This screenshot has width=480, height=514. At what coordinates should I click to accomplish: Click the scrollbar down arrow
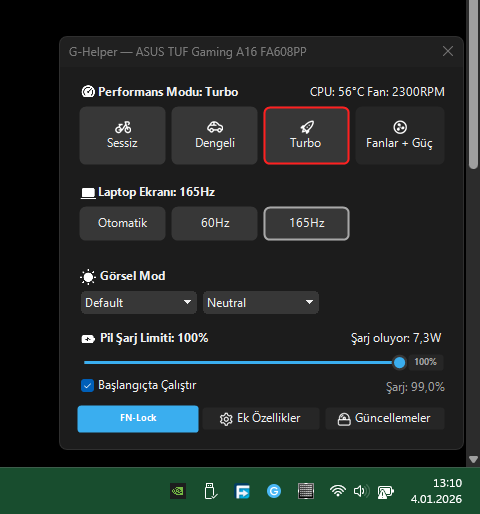[473, 460]
